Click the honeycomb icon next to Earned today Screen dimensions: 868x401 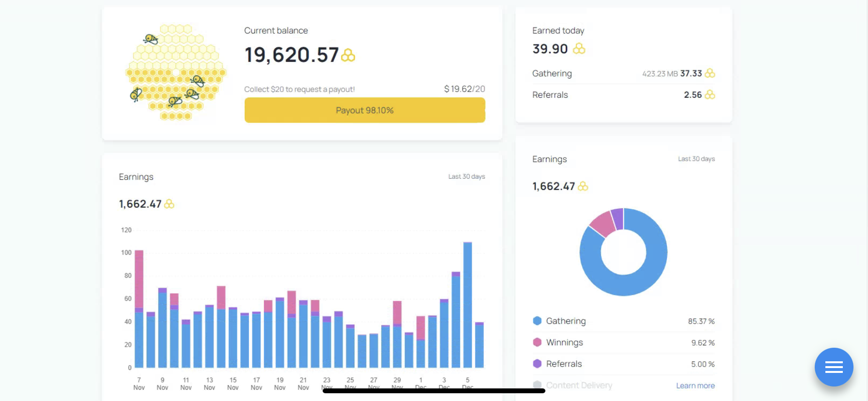coord(579,48)
